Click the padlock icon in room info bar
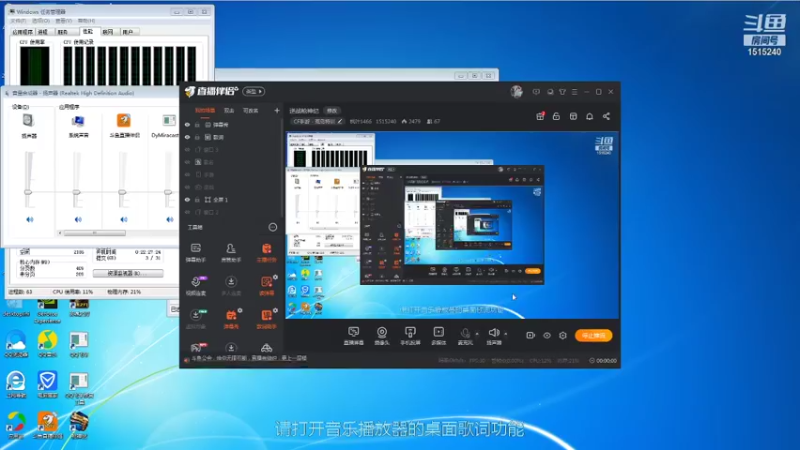This screenshot has width=800, height=450. tap(556, 116)
